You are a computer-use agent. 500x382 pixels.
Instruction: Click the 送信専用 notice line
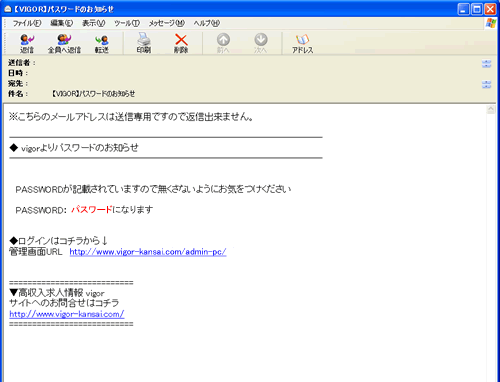[131, 117]
